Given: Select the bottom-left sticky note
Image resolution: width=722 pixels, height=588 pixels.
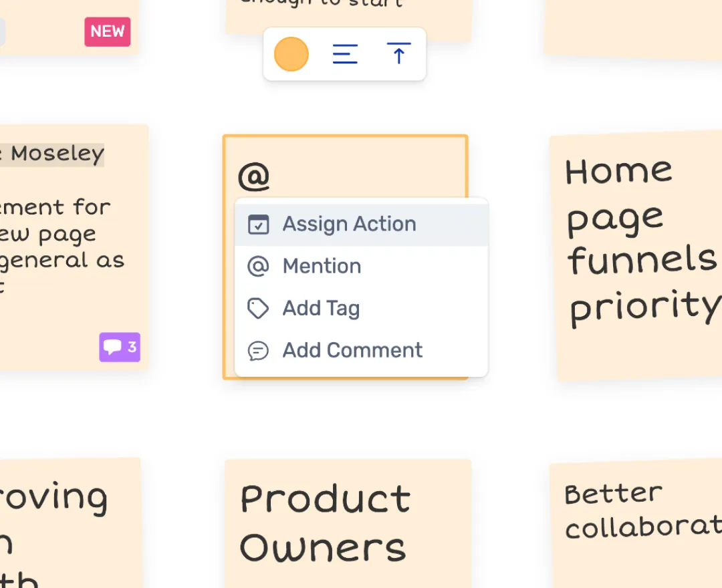Looking at the screenshot, I should (x=67, y=528).
